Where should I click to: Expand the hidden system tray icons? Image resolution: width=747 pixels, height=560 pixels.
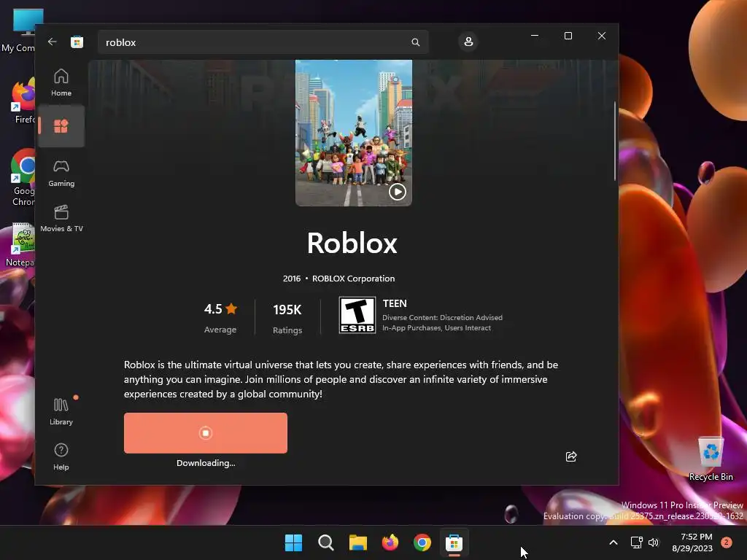point(614,542)
